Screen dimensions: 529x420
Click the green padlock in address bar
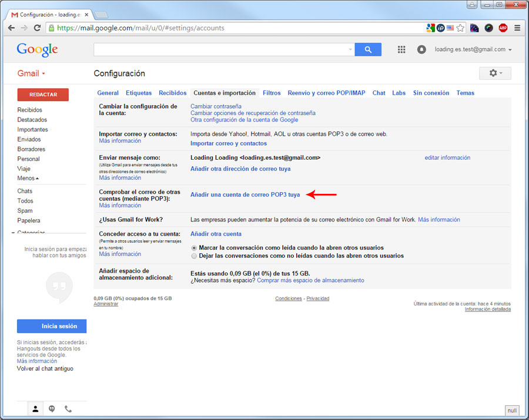click(52, 28)
